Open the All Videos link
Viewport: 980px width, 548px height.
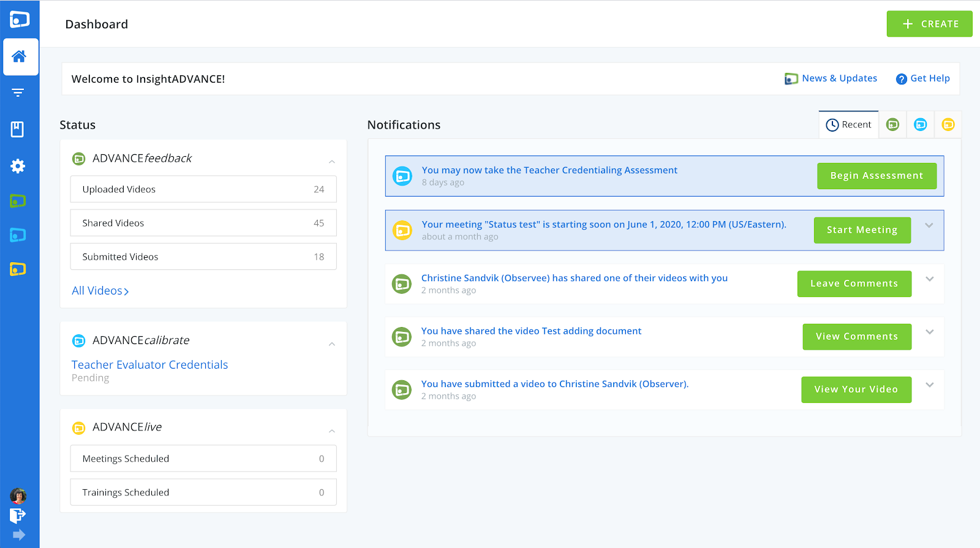pyautogui.click(x=100, y=291)
